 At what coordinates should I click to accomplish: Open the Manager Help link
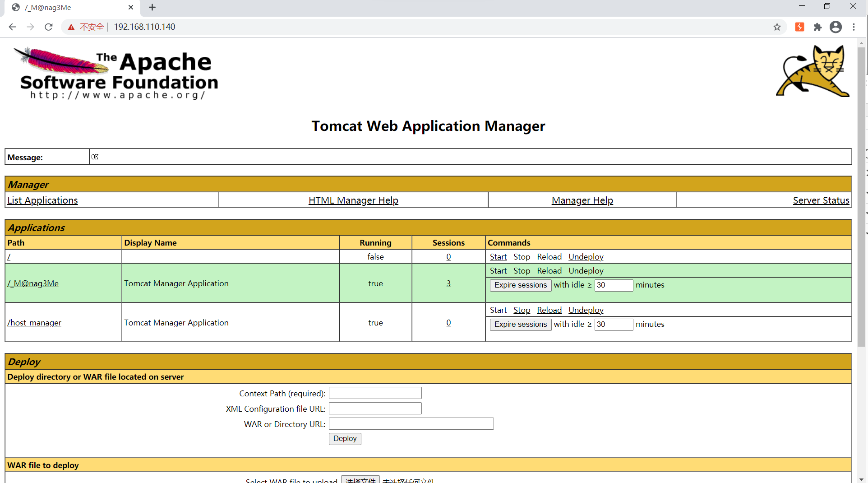582,200
